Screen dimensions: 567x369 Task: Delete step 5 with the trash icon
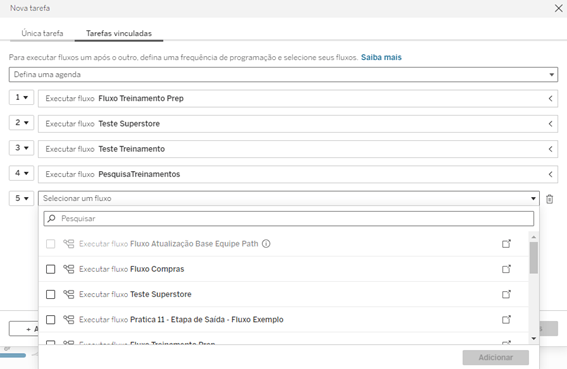click(549, 199)
